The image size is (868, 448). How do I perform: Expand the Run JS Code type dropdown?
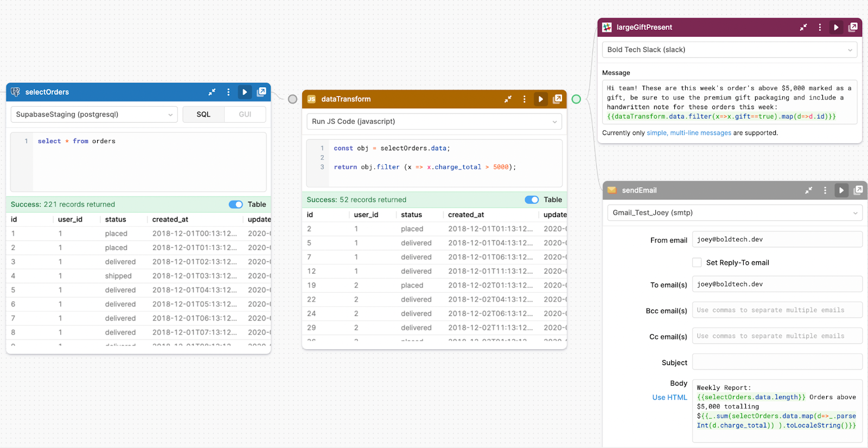point(434,121)
